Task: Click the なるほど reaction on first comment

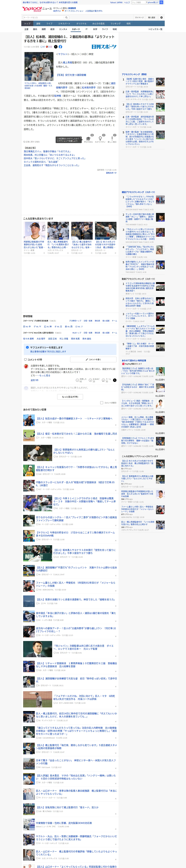Action: pyautogui.click(x=91, y=380)
